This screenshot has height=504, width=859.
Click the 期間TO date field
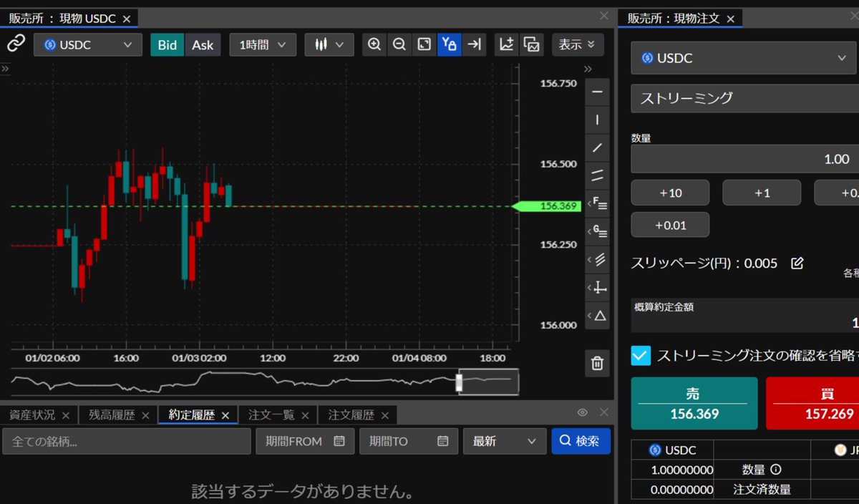[408, 441]
